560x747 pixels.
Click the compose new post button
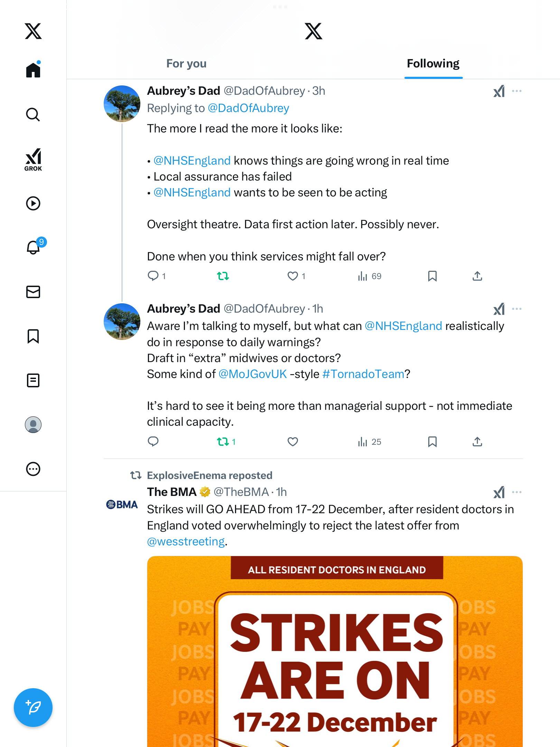click(x=33, y=708)
